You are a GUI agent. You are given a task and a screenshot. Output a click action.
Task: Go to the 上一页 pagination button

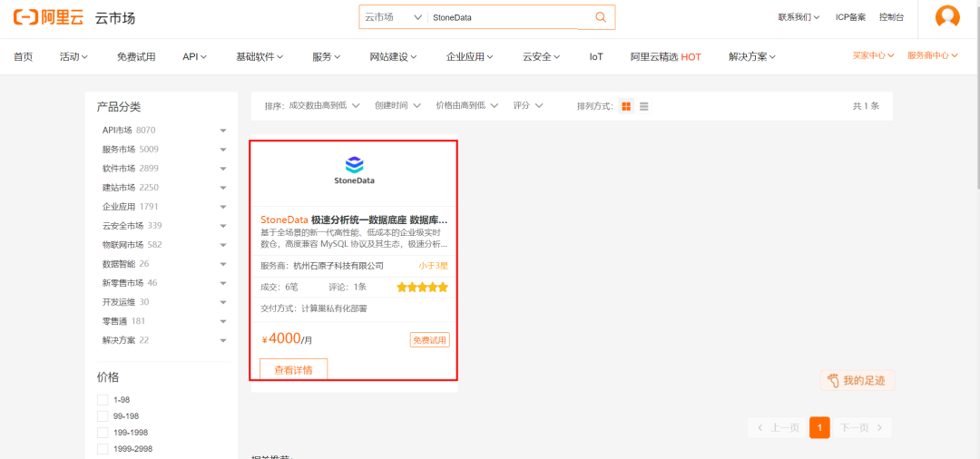tap(778, 428)
